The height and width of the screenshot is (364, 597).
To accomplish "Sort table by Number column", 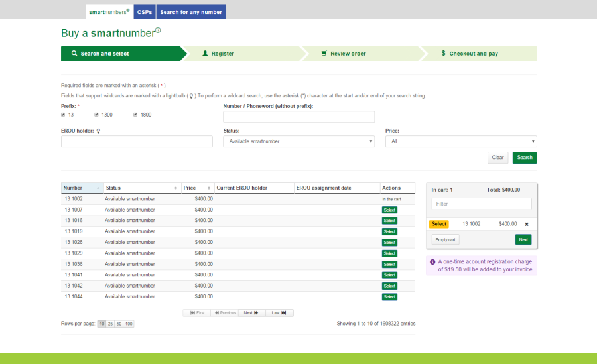I will pyautogui.click(x=82, y=188).
